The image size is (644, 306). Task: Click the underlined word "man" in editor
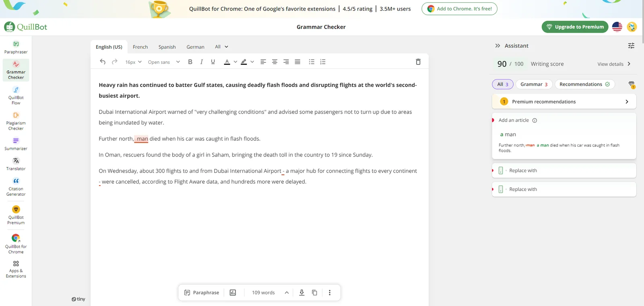[142, 139]
